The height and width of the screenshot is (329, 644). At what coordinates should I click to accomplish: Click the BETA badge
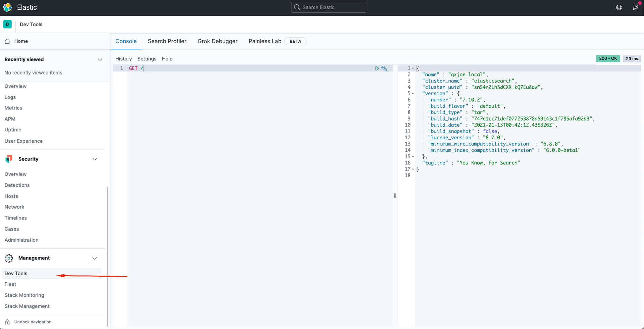point(296,41)
